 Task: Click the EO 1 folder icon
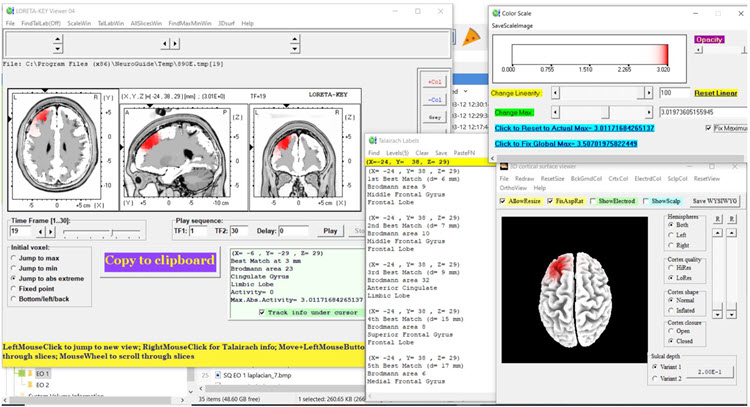point(28,374)
